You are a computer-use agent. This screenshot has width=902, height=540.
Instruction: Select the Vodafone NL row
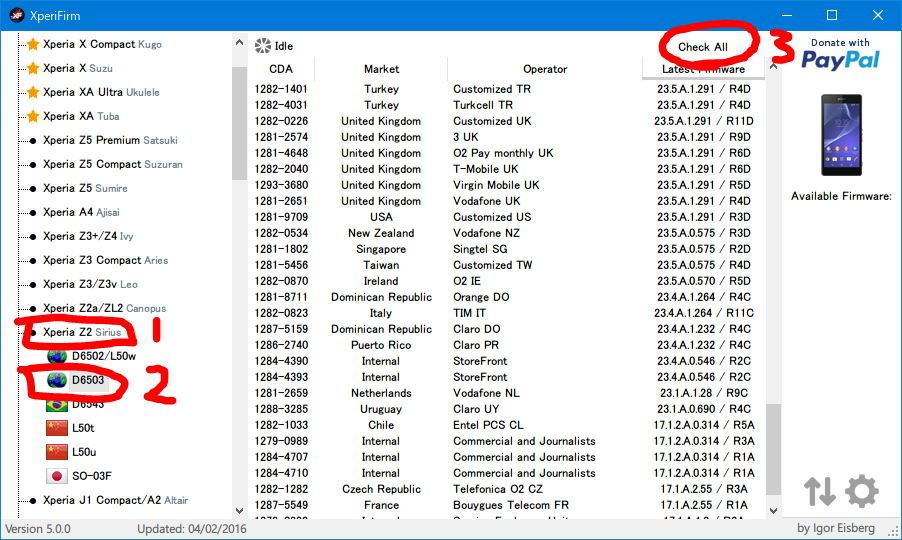coord(507,393)
